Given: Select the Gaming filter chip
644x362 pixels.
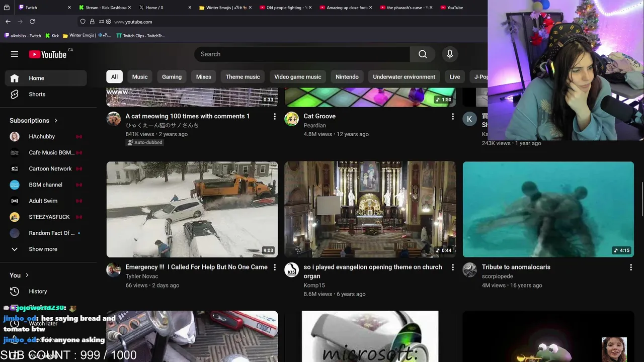Looking at the screenshot, I should pyautogui.click(x=172, y=76).
